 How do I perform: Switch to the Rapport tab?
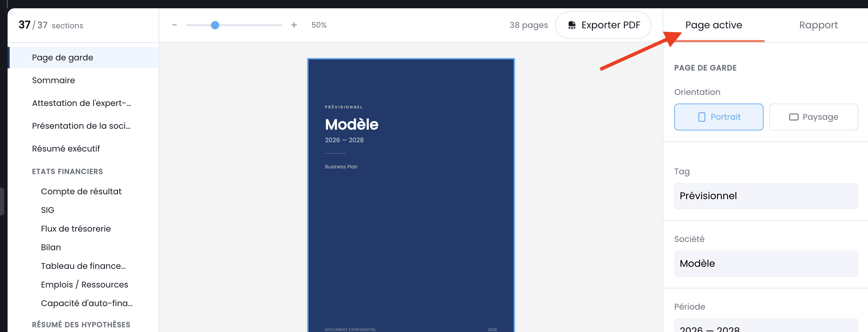tap(818, 25)
